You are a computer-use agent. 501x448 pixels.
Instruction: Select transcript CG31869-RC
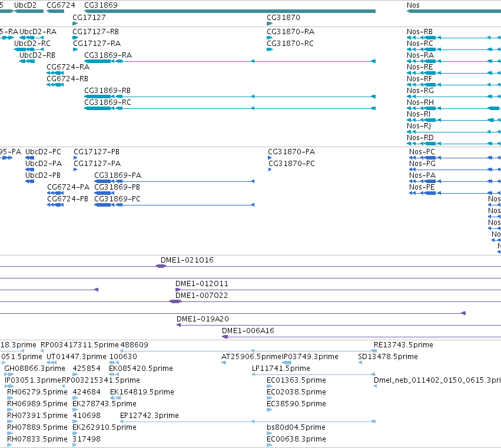[107, 102]
